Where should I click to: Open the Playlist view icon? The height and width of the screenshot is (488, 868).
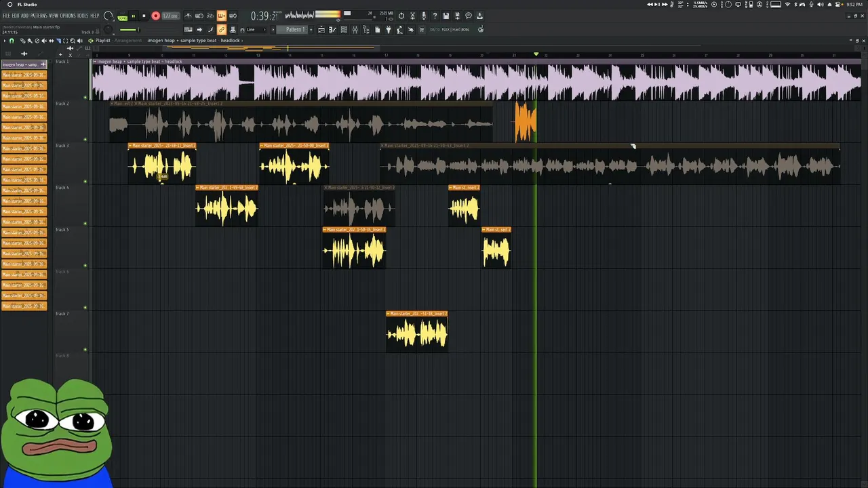click(321, 30)
